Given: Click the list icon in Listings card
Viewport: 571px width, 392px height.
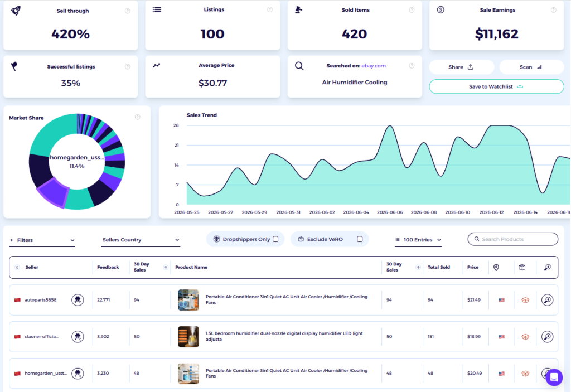Looking at the screenshot, I should pyautogui.click(x=157, y=9).
